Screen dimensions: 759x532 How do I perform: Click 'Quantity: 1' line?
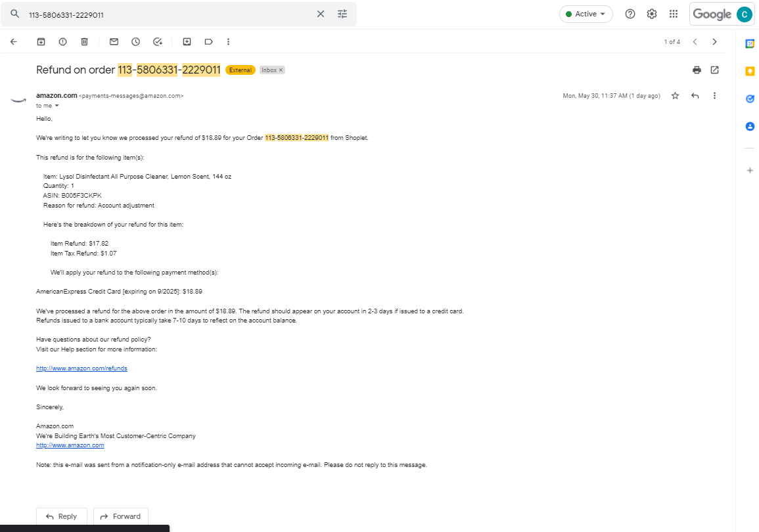click(x=58, y=186)
